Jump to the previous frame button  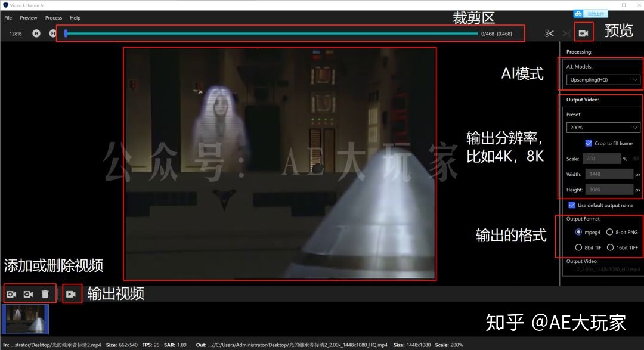click(36, 33)
